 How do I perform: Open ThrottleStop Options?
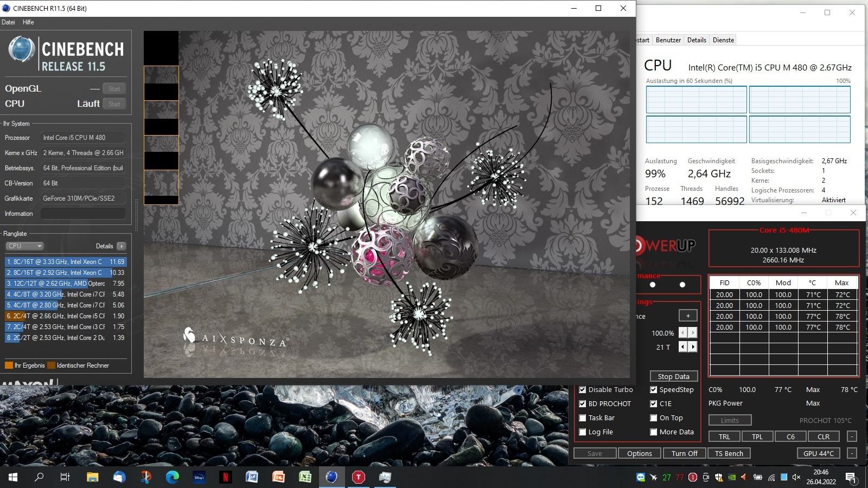(x=640, y=453)
